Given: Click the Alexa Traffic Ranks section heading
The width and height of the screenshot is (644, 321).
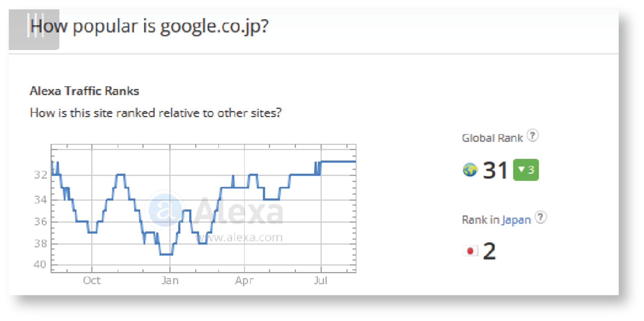Looking at the screenshot, I should point(84,91).
